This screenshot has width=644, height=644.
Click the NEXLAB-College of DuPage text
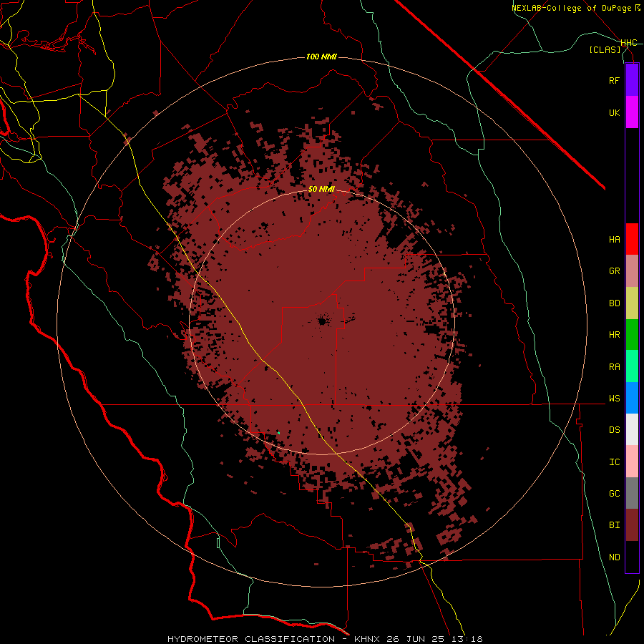tap(572, 8)
